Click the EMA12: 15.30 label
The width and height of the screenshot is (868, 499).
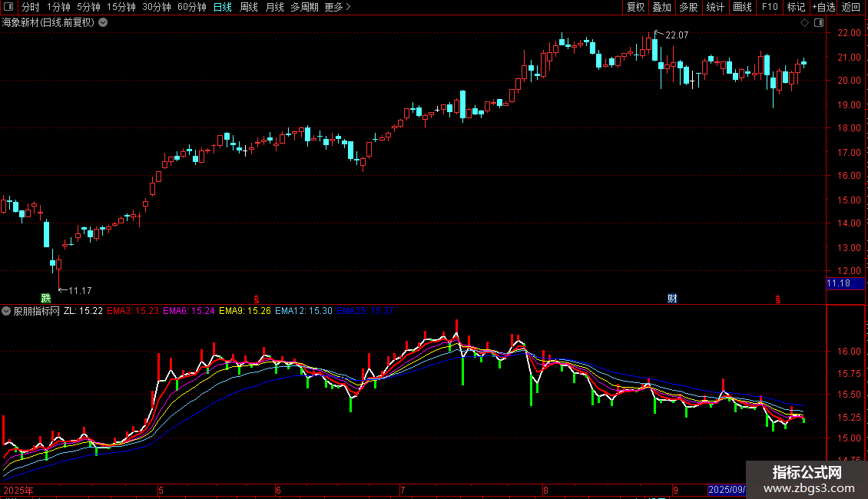pos(303,311)
